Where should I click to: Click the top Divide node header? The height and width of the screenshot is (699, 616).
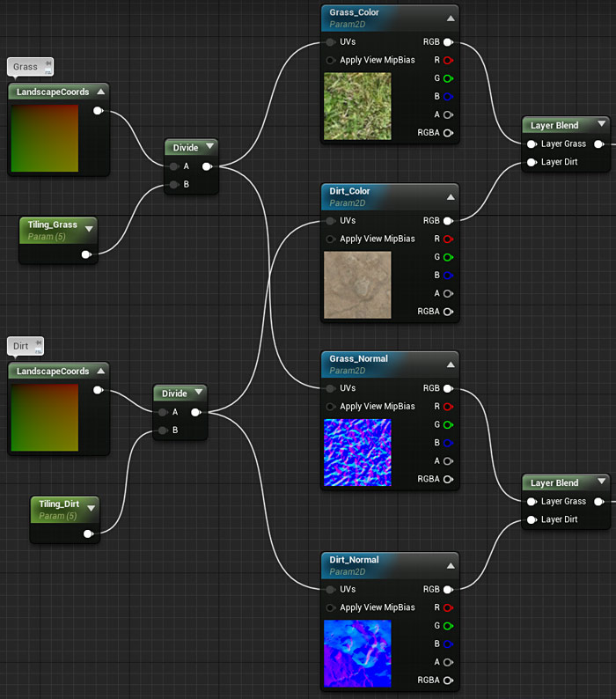(186, 147)
